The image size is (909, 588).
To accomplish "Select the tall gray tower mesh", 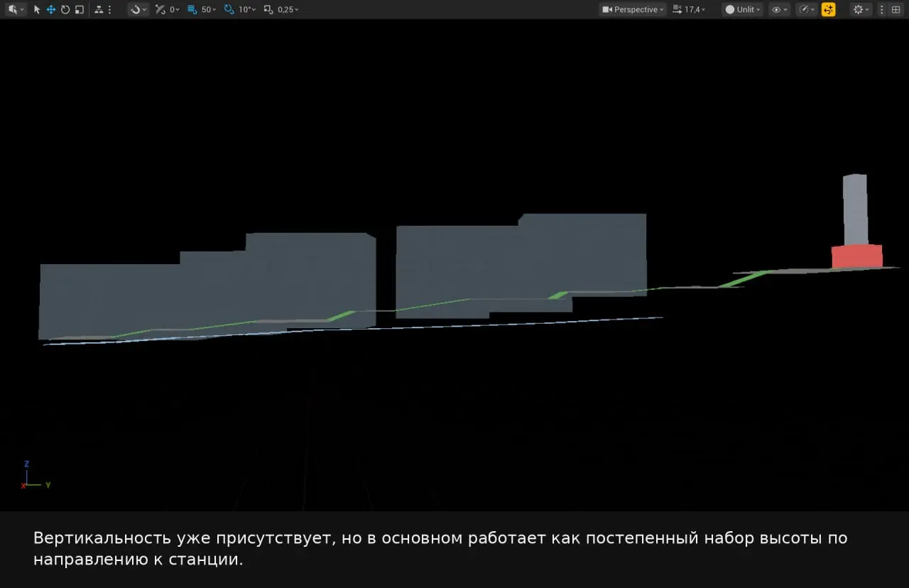I will [855, 209].
